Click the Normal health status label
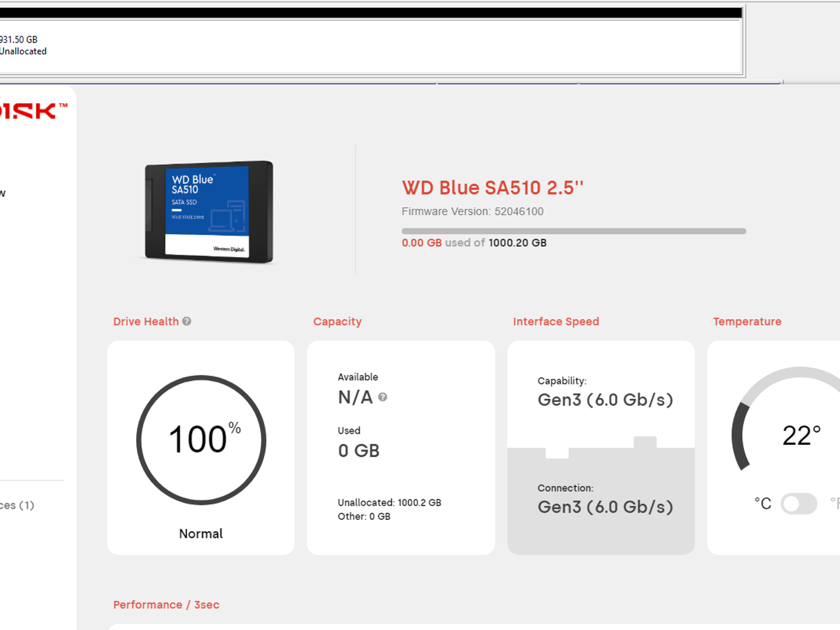 [201, 533]
